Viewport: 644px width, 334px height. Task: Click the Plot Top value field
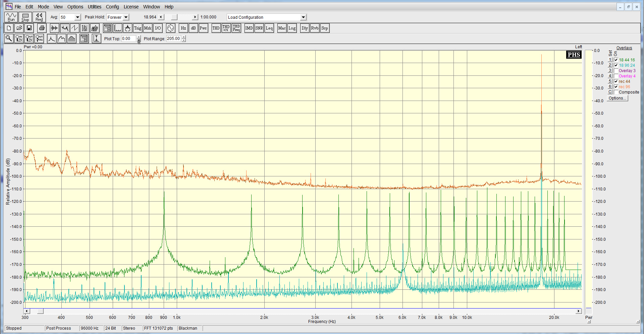pyautogui.click(x=128, y=39)
